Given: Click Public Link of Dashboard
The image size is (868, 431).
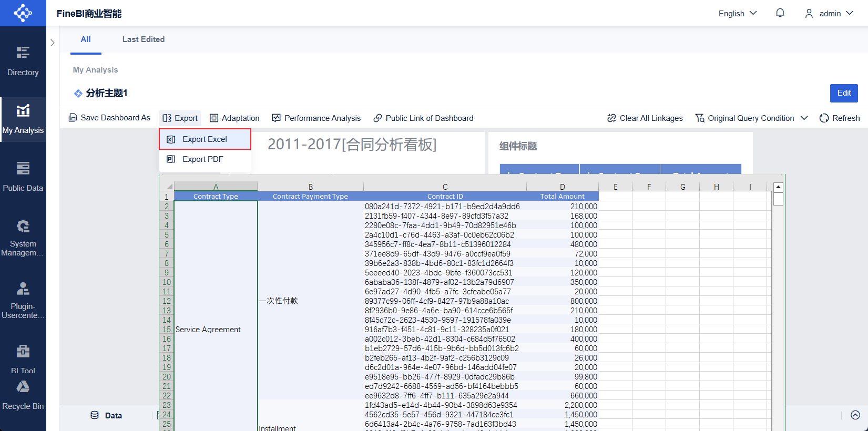Looking at the screenshot, I should (424, 118).
